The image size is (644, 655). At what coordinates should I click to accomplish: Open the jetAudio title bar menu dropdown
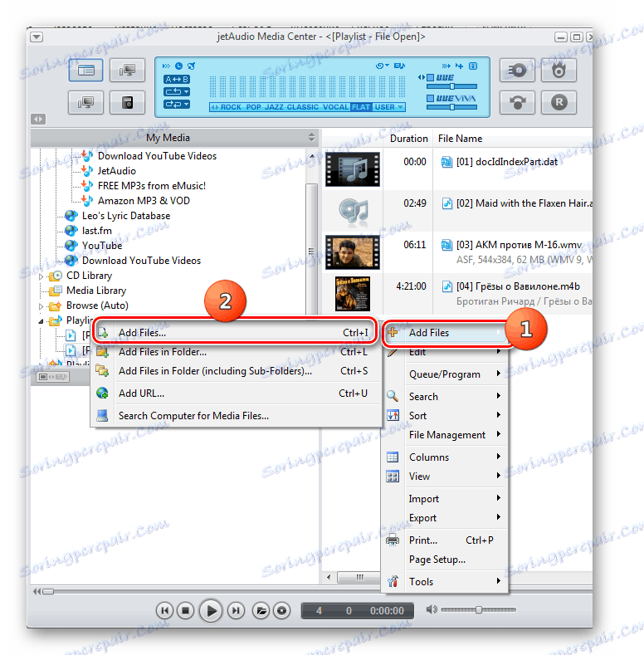click(x=37, y=37)
